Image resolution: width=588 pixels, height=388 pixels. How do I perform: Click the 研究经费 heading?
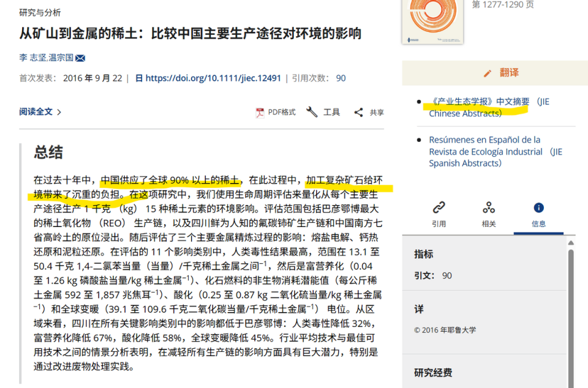[x=433, y=373]
